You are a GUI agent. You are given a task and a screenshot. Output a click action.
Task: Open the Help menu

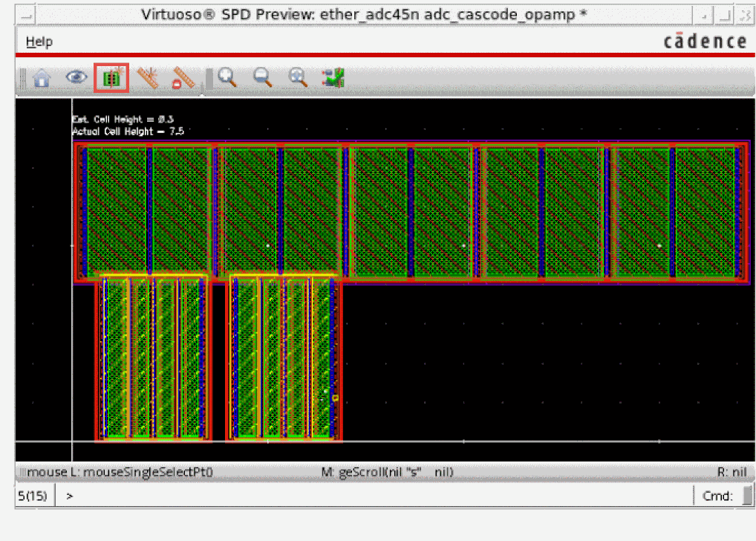point(39,42)
